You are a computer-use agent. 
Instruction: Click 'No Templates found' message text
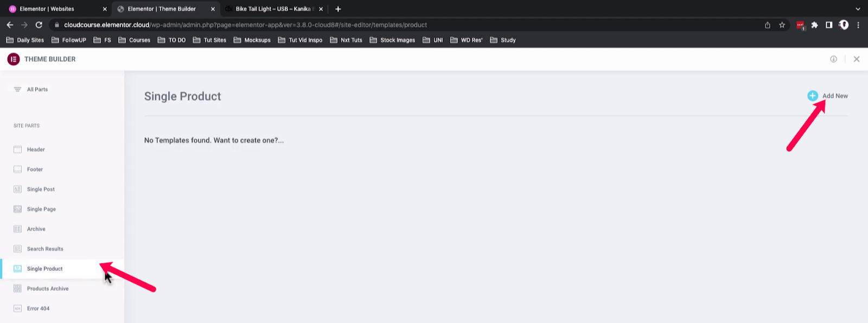[x=214, y=140]
